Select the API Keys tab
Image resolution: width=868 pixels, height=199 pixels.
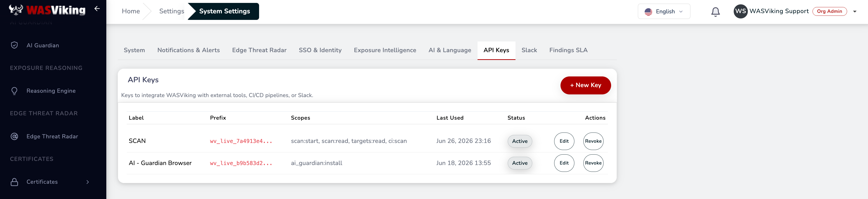496,50
